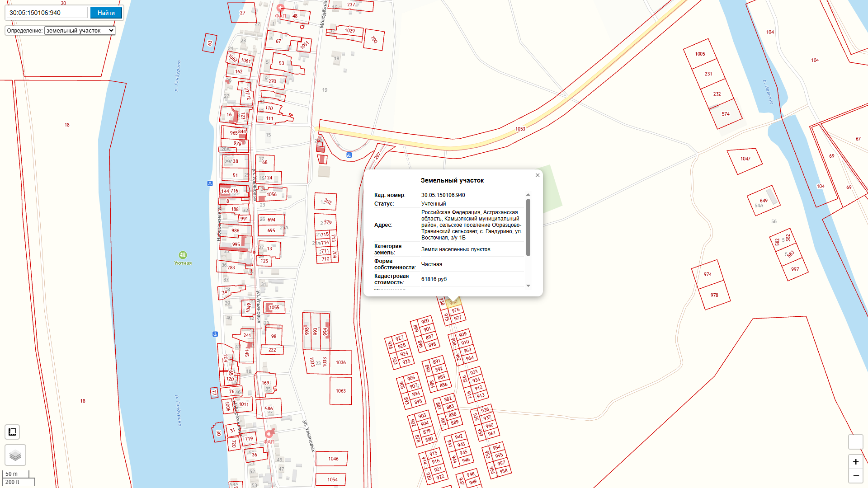
Task: Open the Определение type dropdown
Action: [x=80, y=31]
